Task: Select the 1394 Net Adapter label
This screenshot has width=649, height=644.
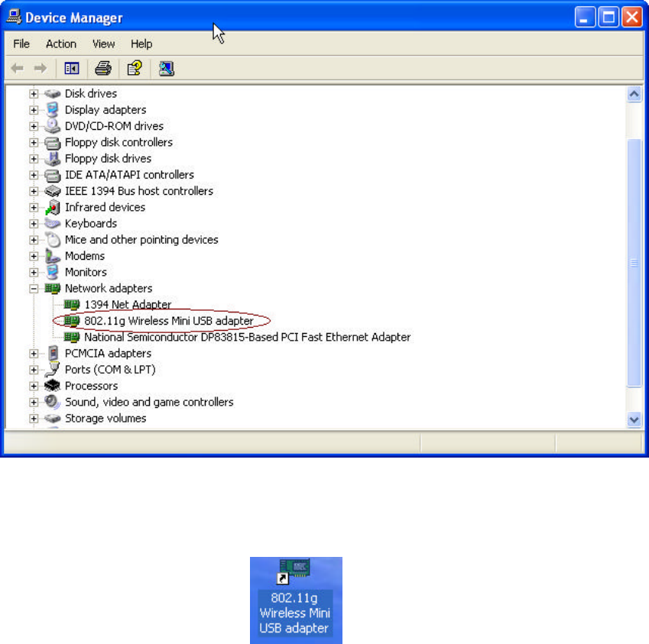Action: pos(128,305)
